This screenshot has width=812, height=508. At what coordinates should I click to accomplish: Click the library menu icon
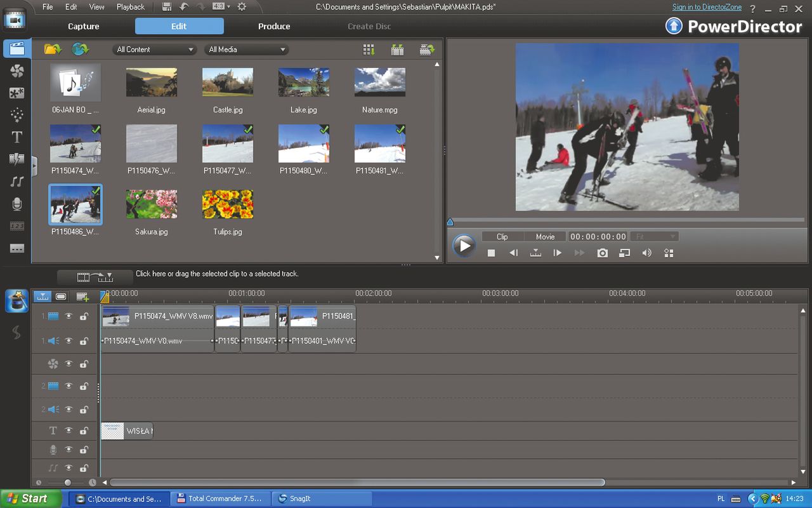(427, 50)
